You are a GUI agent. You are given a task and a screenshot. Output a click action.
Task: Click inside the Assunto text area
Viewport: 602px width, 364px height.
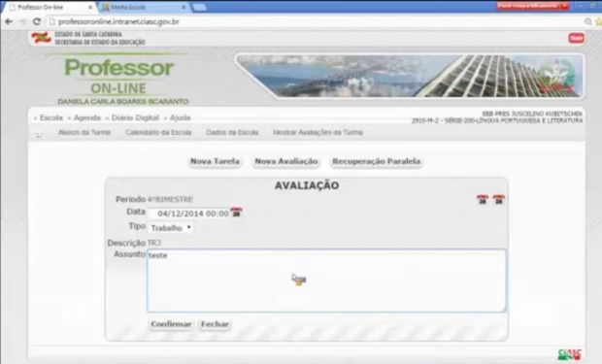326,281
